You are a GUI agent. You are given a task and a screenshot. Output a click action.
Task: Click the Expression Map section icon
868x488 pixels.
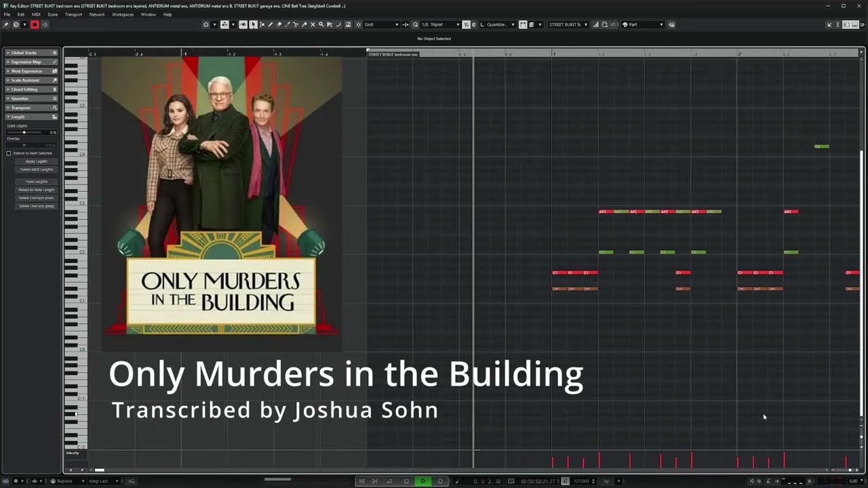55,62
